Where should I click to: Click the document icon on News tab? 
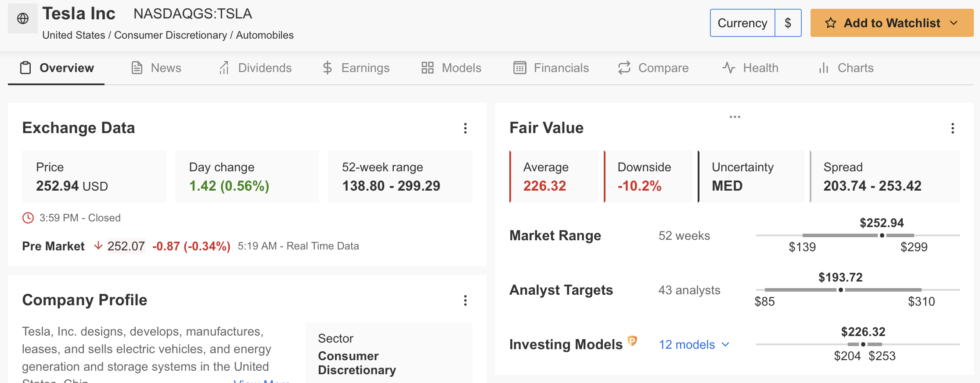[x=137, y=68]
